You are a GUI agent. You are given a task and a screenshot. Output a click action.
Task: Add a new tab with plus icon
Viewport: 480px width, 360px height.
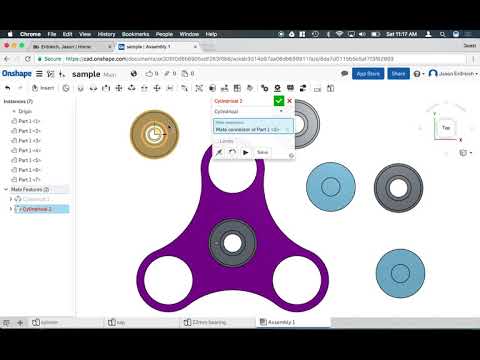point(20,322)
